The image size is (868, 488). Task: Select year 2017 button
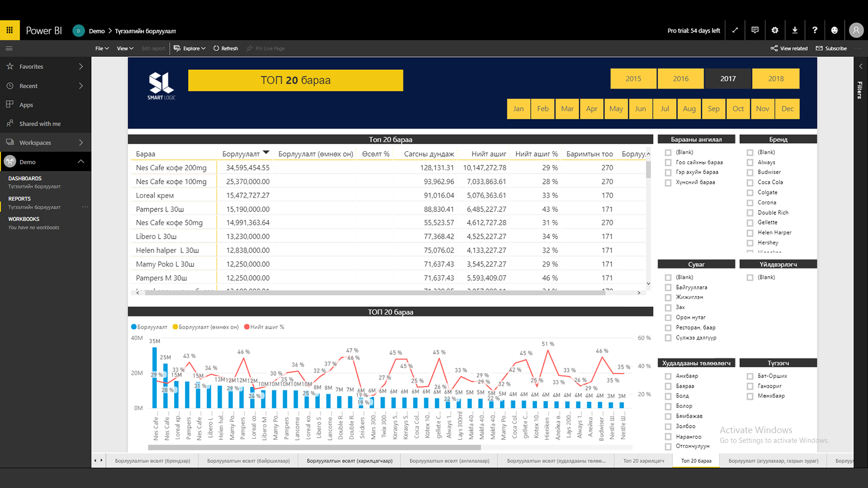pos(728,79)
